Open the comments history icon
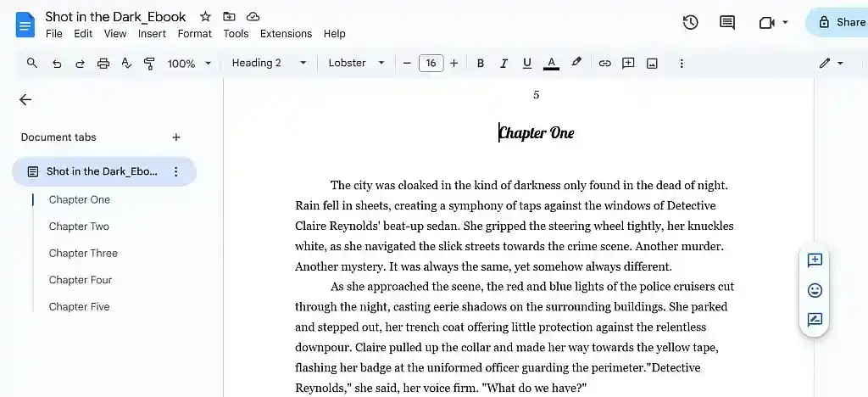The image size is (868, 397). tap(727, 23)
